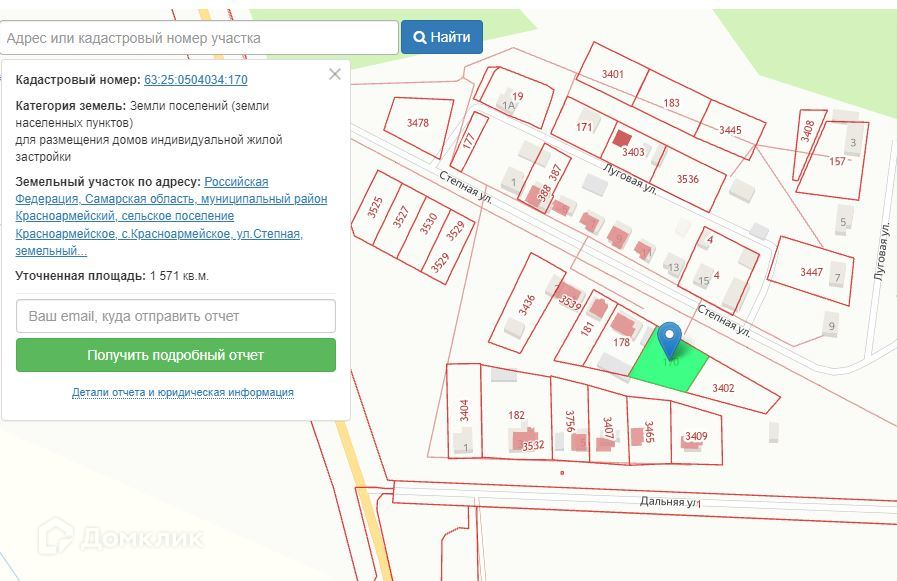Click the Луговая ул. label near parcel 3403
Viewport: 897px width, 581px height.
pyautogui.click(x=630, y=178)
